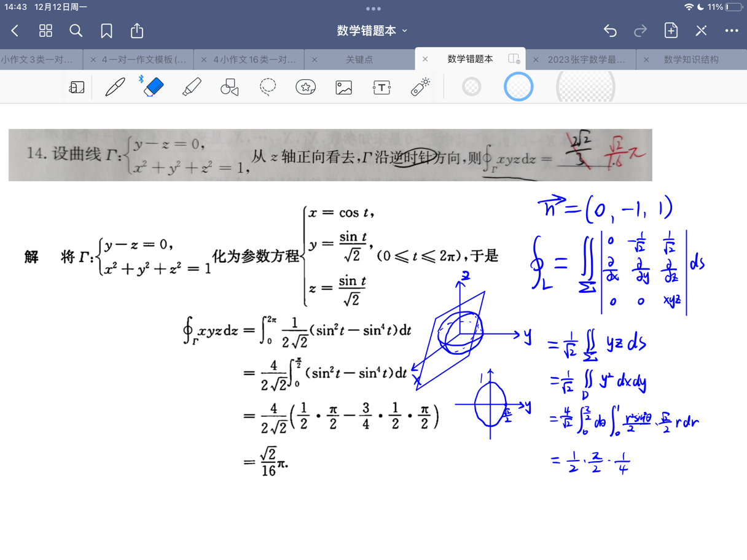Expand options of the 数学错题本 tab

(x=514, y=59)
